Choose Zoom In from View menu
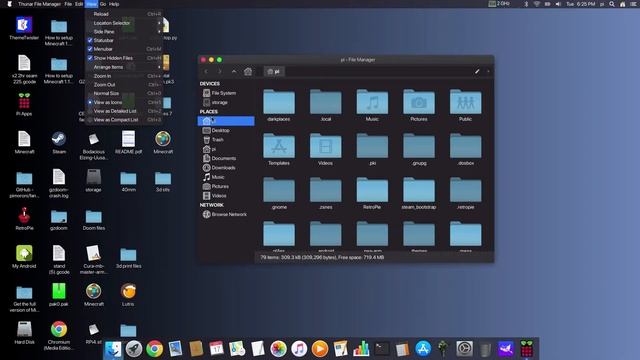The width and height of the screenshot is (640, 360). [124, 76]
